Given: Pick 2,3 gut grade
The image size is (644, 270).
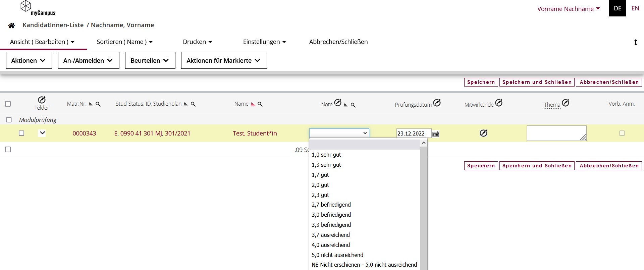Looking at the screenshot, I should coord(365,195).
